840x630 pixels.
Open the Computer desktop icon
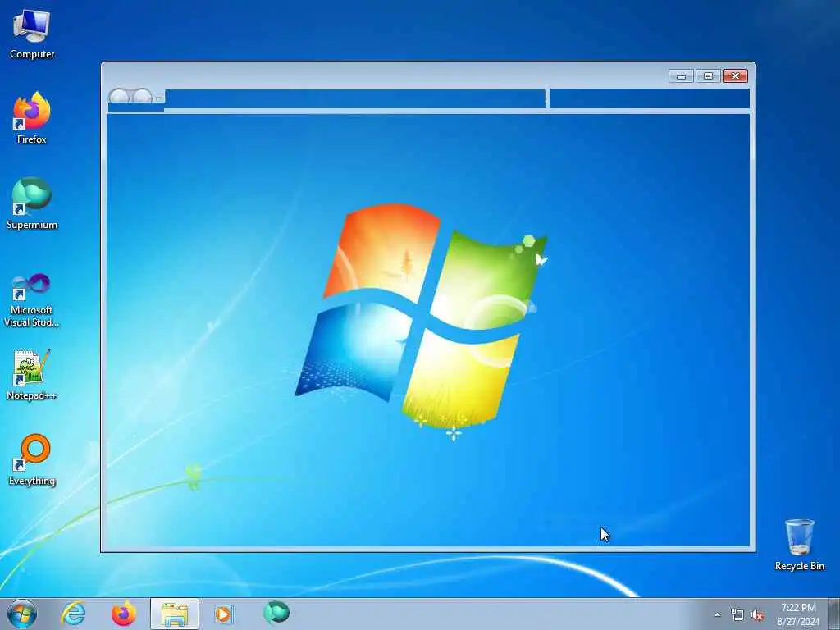pyautogui.click(x=32, y=34)
